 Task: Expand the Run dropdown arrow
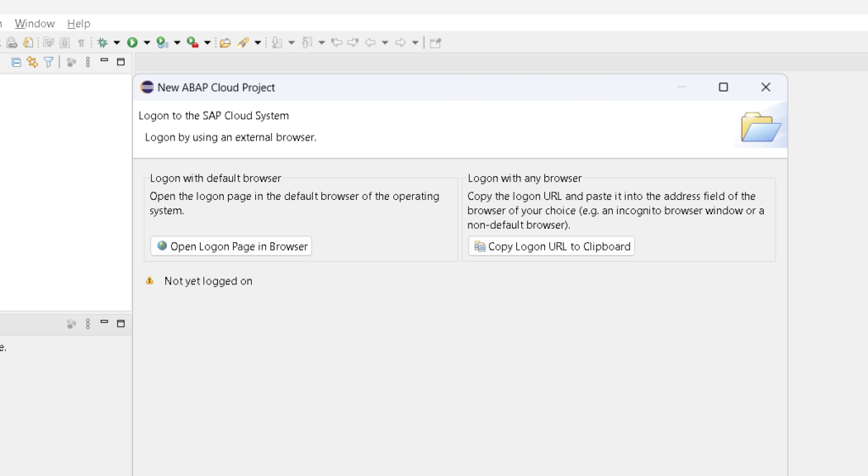(147, 42)
